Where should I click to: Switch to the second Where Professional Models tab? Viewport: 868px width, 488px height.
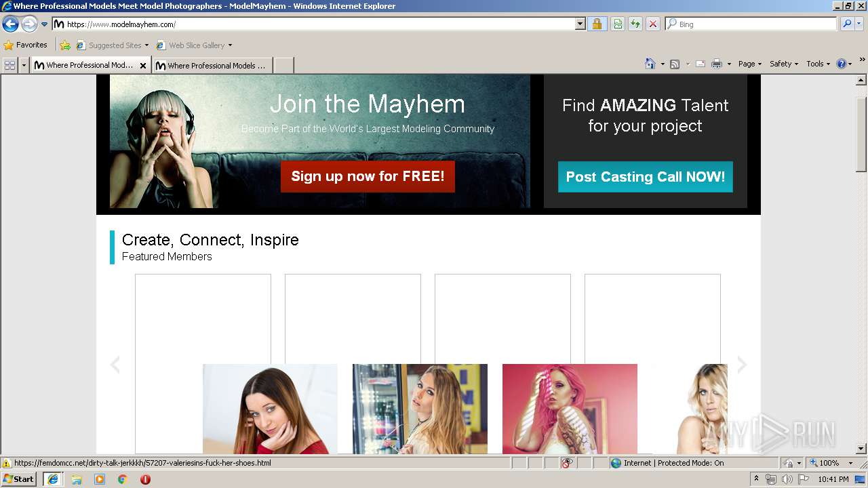click(212, 65)
